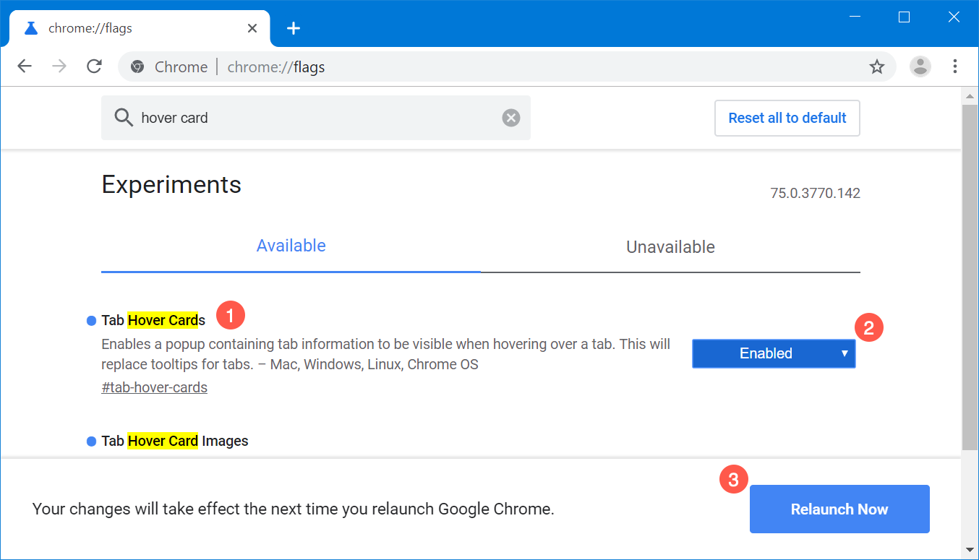
Task: Click Reset all to default
Action: pos(787,117)
